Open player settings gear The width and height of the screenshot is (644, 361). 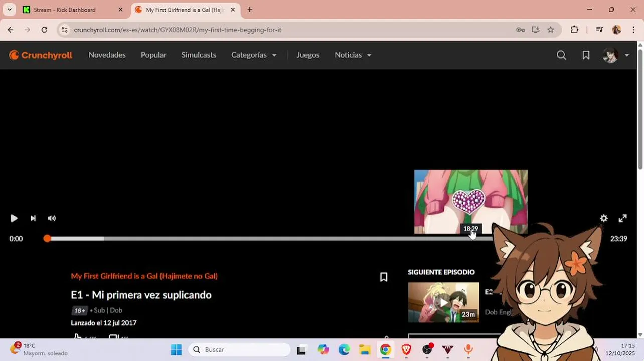coord(604,218)
